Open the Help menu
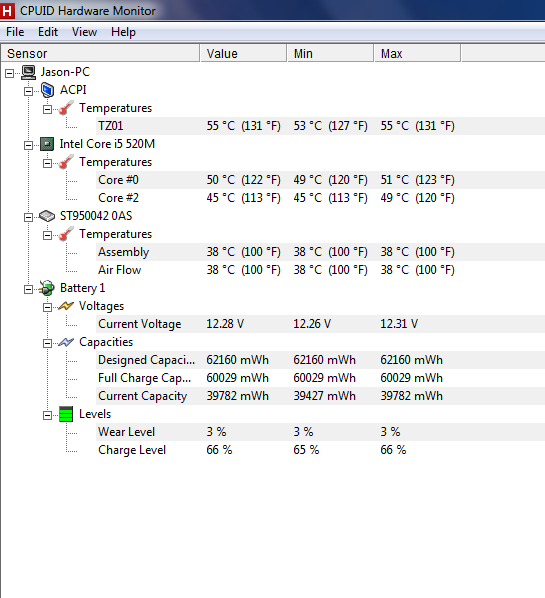 [x=123, y=32]
